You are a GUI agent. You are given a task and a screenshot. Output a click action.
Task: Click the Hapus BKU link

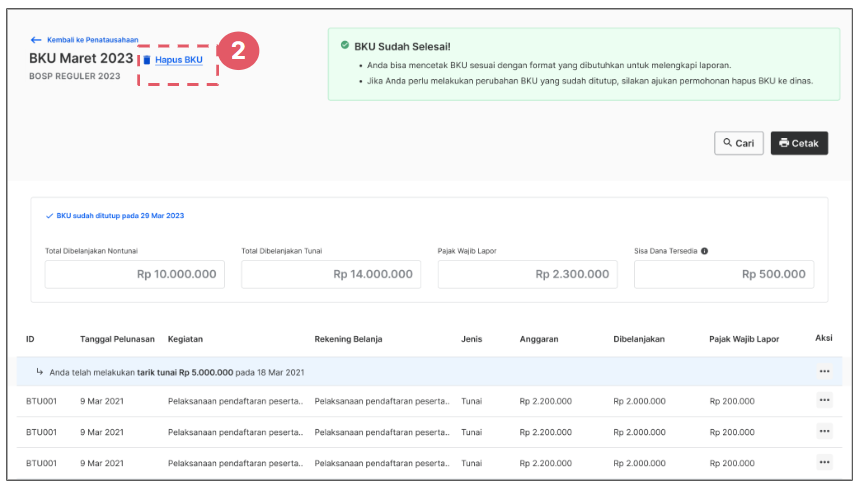coord(178,60)
